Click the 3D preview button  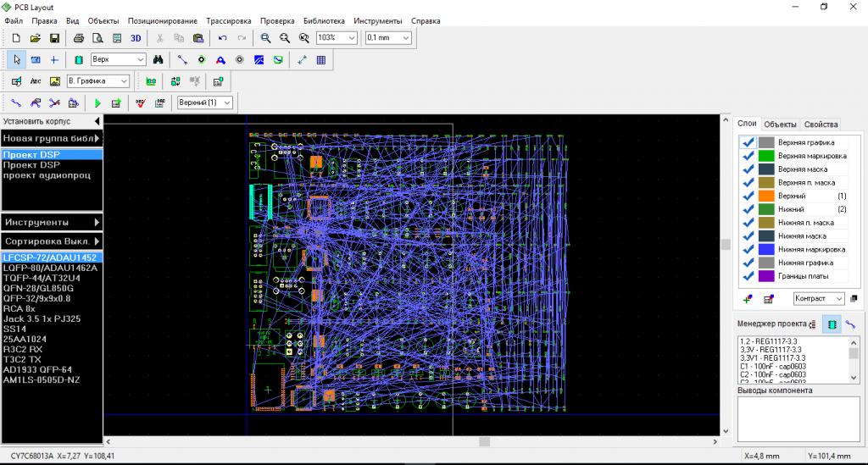[x=136, y=38]
